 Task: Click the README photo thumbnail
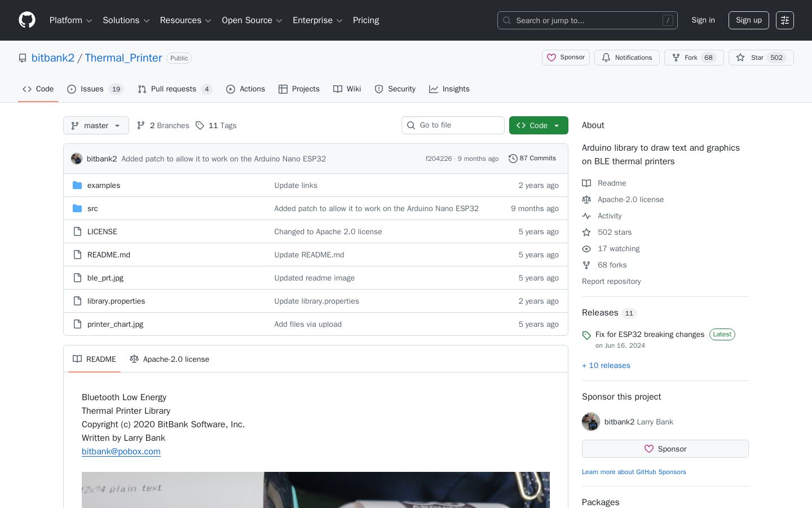pyautogui.click(x=316, y=490)
